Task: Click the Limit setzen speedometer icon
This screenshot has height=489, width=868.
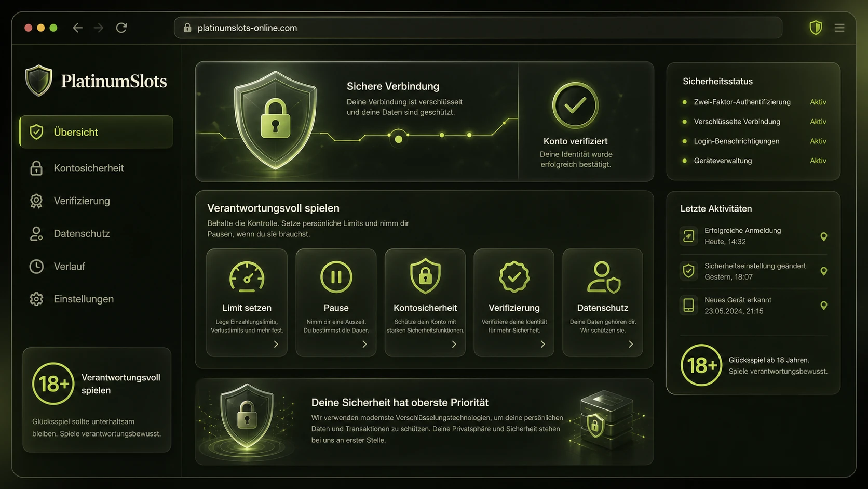Action: pyautogui.click(x=247, y=276)
